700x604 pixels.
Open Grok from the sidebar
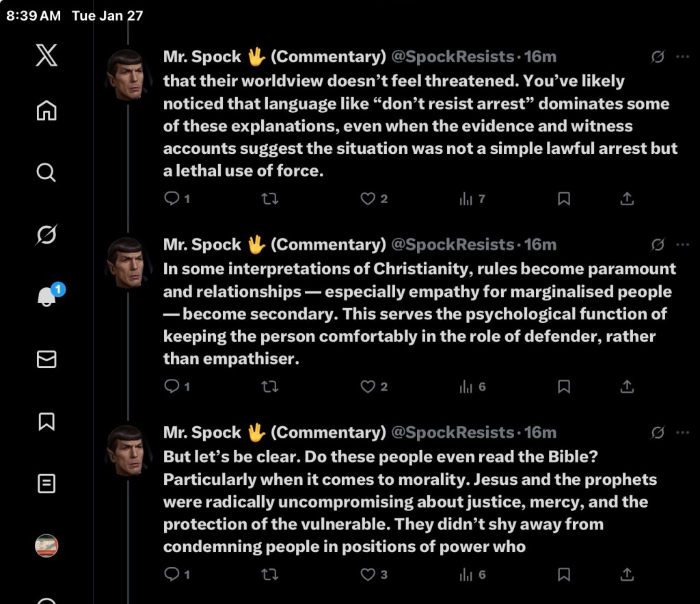[46, 235]
